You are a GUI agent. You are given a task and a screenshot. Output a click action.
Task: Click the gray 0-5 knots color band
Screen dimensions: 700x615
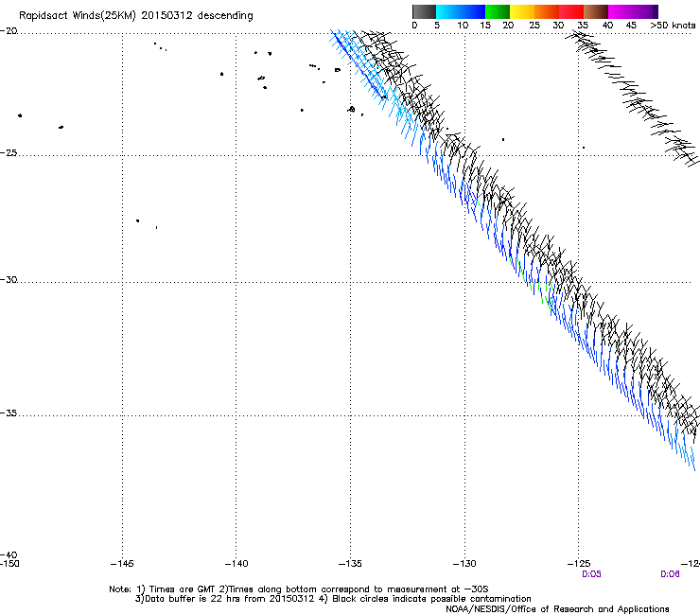tap(424, 11)
